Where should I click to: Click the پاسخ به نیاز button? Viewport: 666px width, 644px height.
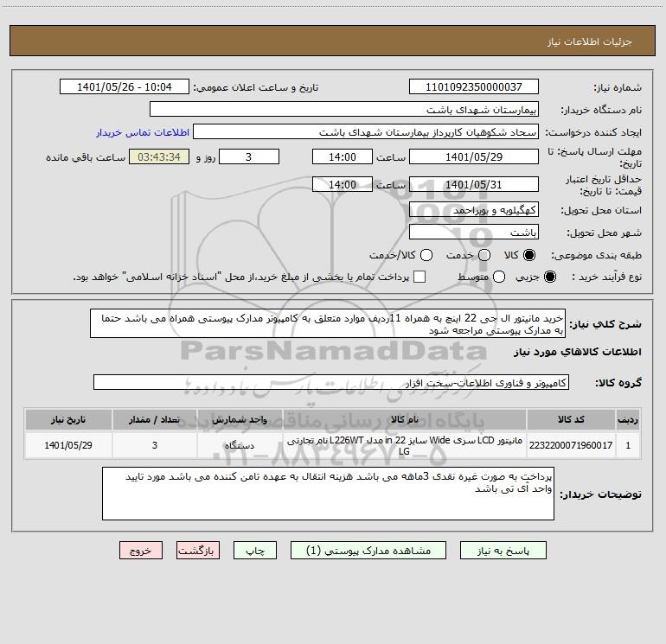pos(503,550)
